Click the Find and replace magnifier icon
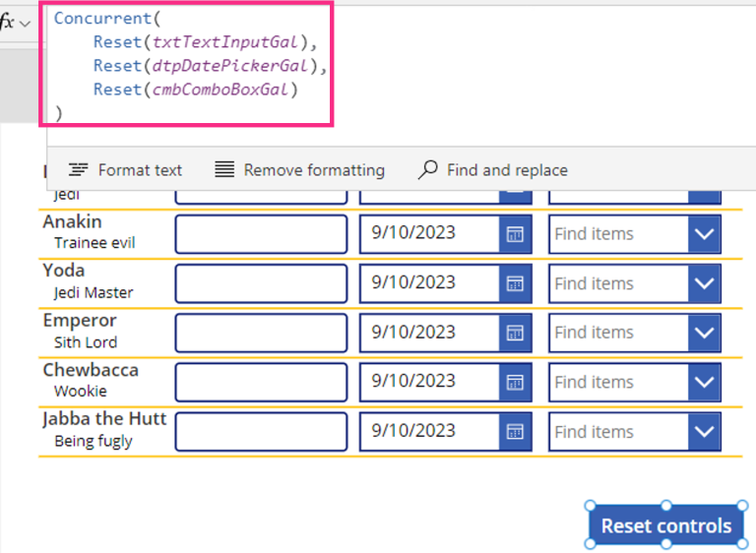The width and height of the screenshot is (756, 553). tap(427, 170)
